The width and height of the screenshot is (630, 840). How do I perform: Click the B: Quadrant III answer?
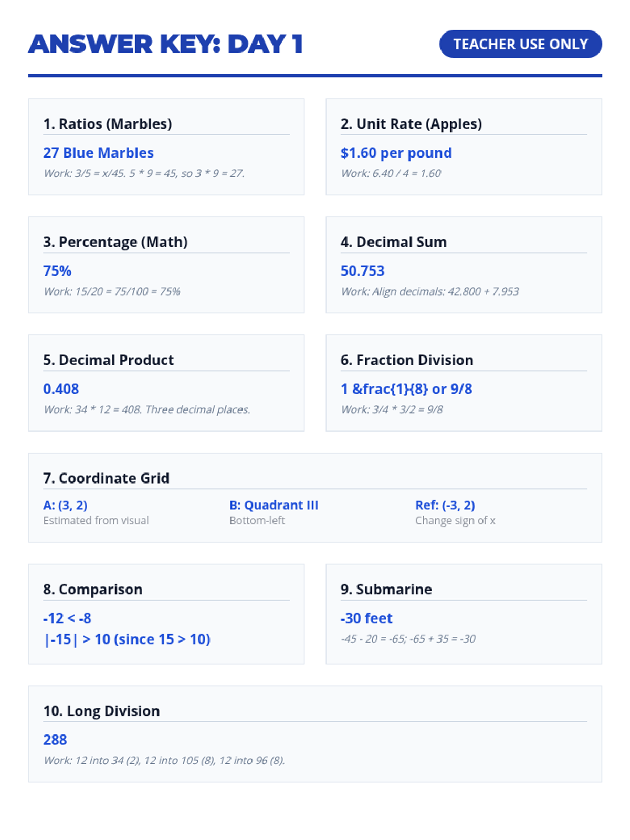click(274, 505)
